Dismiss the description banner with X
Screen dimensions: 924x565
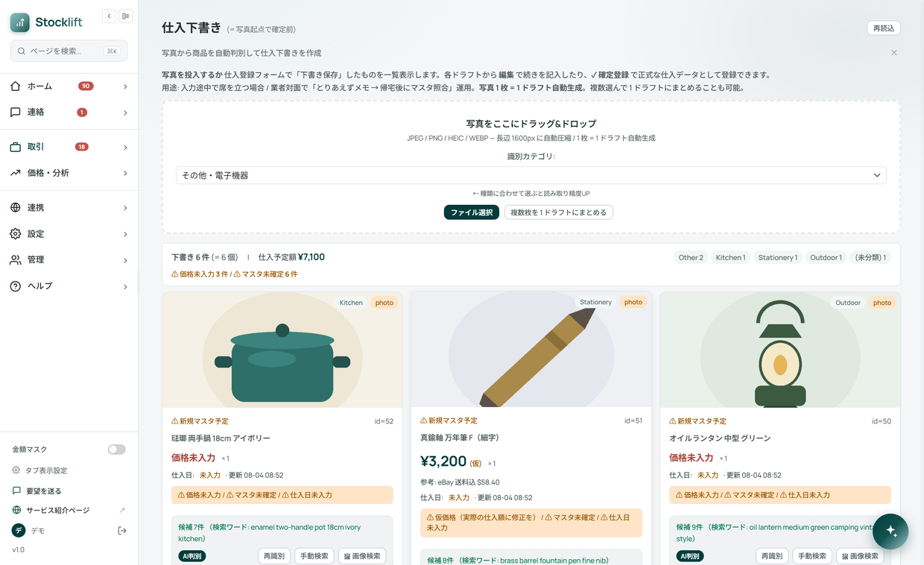point(894,53)
